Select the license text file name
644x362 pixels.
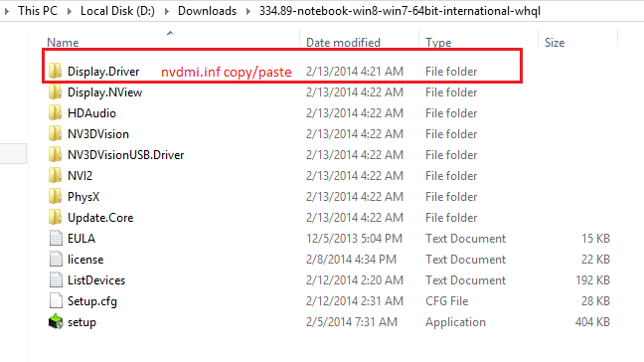tap(85, 260)
